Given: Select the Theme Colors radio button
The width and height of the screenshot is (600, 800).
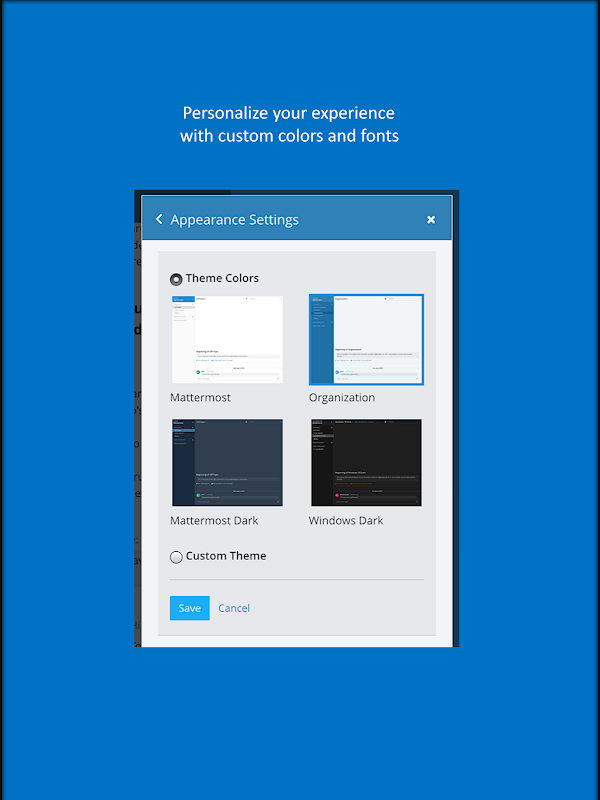Looking at the screenshot, I should point(176,279).
